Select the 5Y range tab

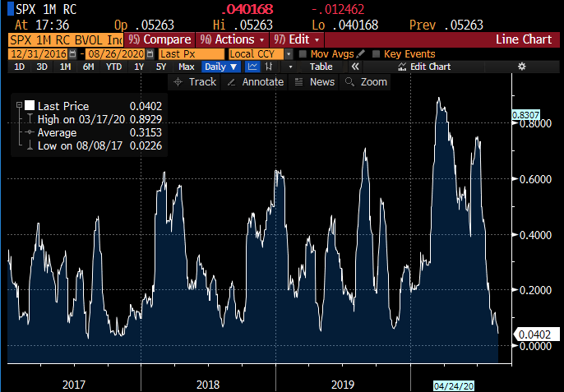(x=161, y=67)
